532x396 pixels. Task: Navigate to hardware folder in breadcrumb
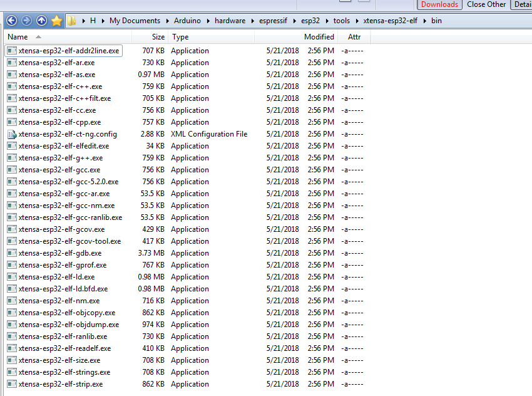pos(230,21)
